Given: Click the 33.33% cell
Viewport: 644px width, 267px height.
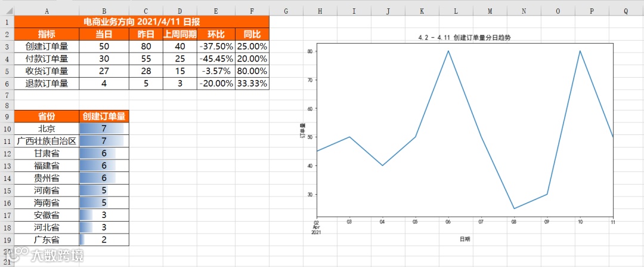Looking at the screenshot, I should pyautogui.click(x=252, y=84).
